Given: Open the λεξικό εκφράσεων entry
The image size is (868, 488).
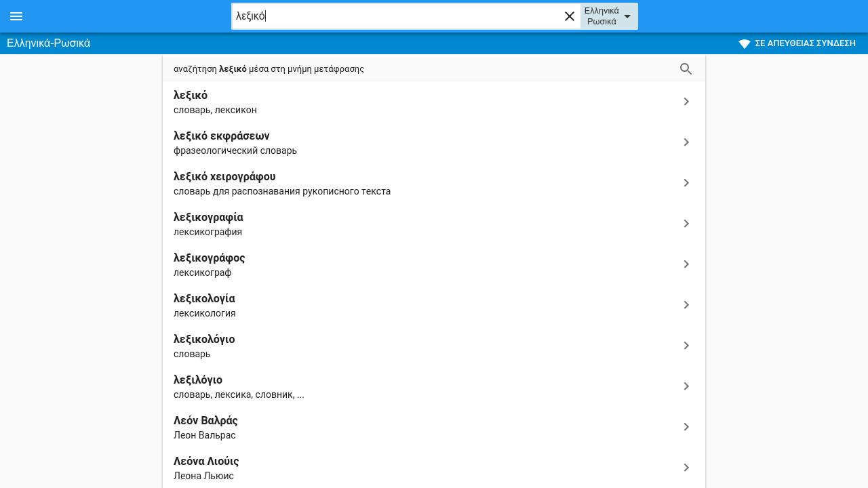Looking at the screenshot, I should pos(434,142).
